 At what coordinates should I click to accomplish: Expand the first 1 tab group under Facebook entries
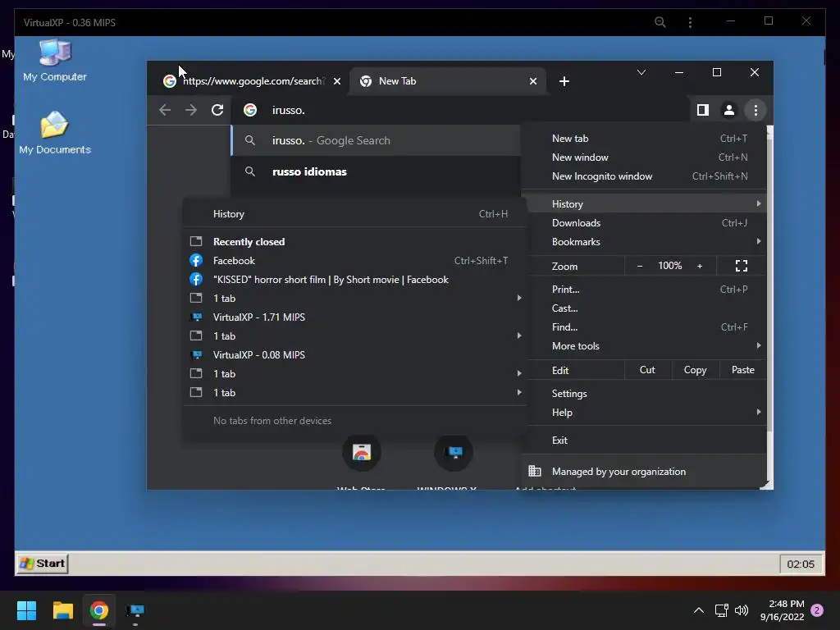(354, 299)
